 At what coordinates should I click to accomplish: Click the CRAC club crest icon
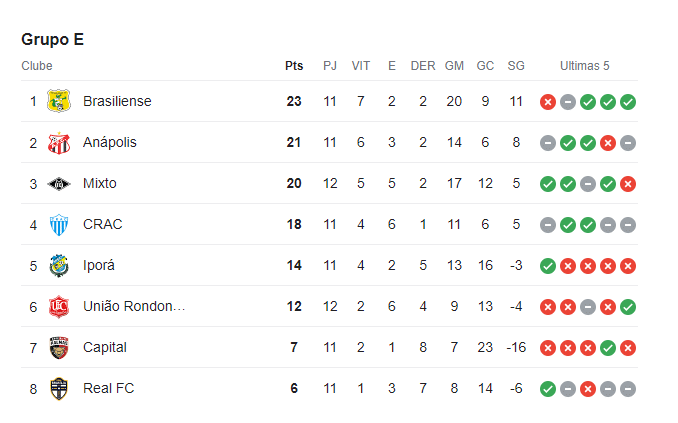click(59, 224)
